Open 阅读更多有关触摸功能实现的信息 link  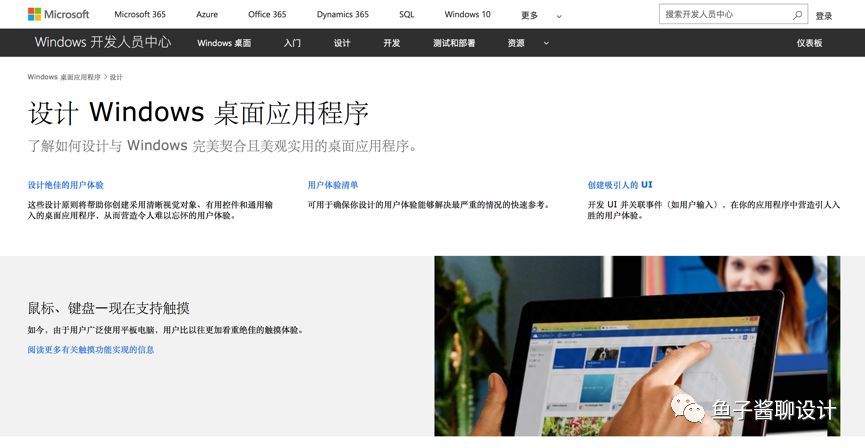coord(91,350)
